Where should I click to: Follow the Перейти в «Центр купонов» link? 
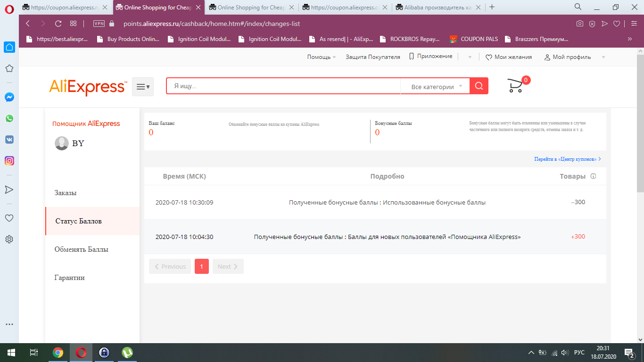(568, 159)
